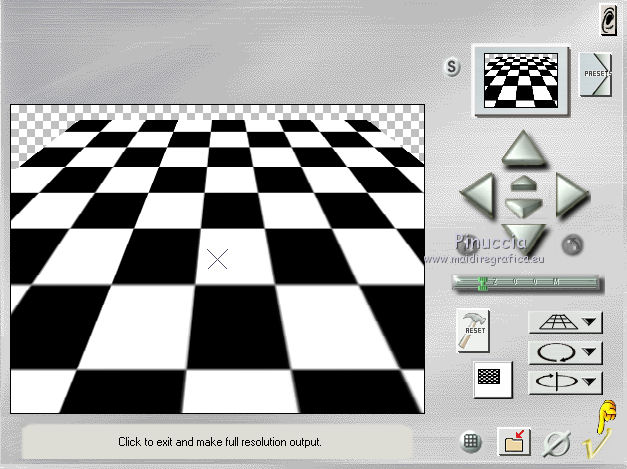
Task: Click the small checkerboard preview thumbnail
Action: coord(521,81)
